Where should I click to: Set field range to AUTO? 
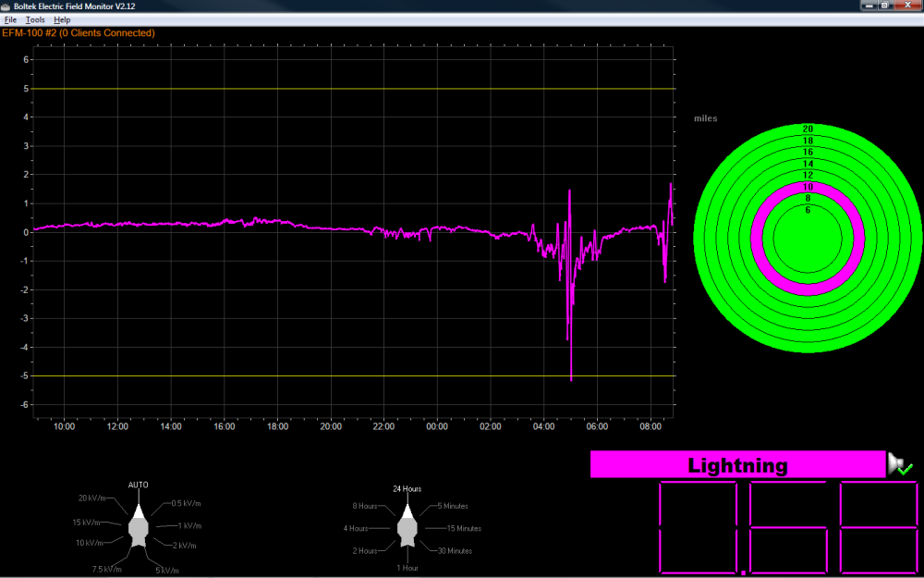pyautogui.click(x=138, y=485)
